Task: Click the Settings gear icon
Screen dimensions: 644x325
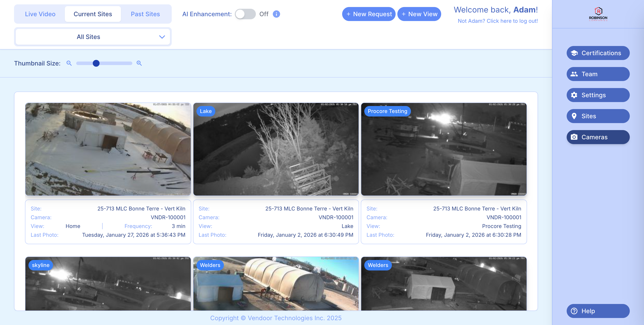Action: click(574, 95)
